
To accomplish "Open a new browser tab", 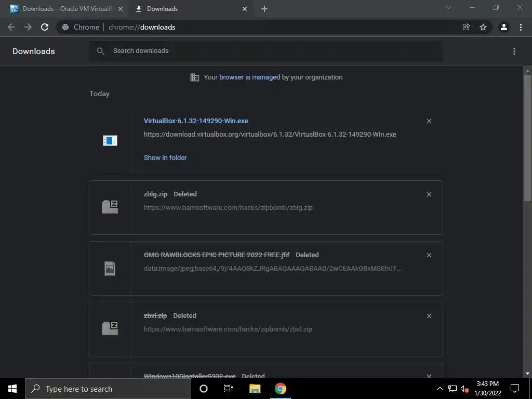I will pos(264,9).
